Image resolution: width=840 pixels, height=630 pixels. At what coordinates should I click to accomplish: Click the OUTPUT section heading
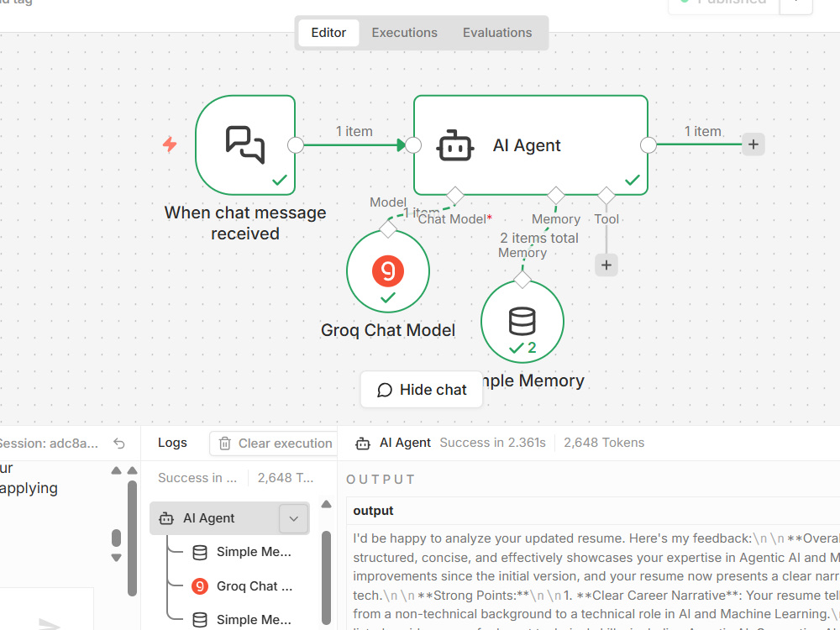coord(381,480)
